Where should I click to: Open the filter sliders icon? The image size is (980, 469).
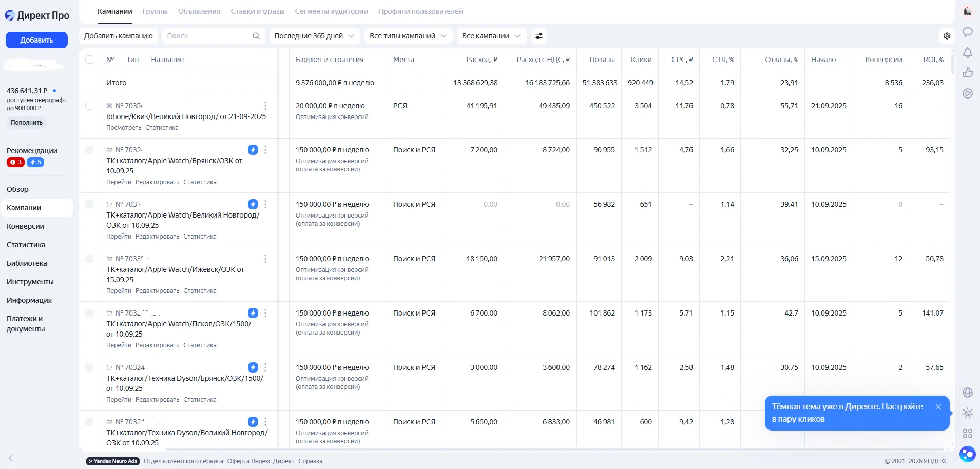(x=539, y=36)
